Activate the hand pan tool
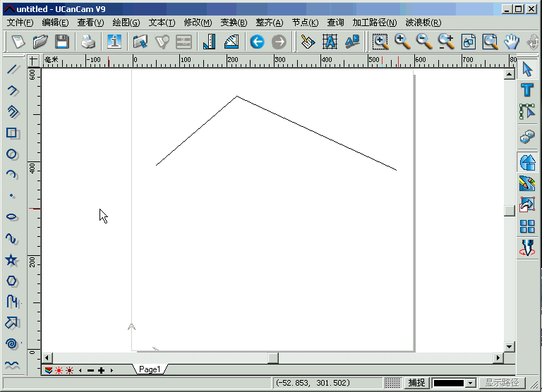Image resolution: width=542 pixels, height=392 pixels. [x=511, y=42]
